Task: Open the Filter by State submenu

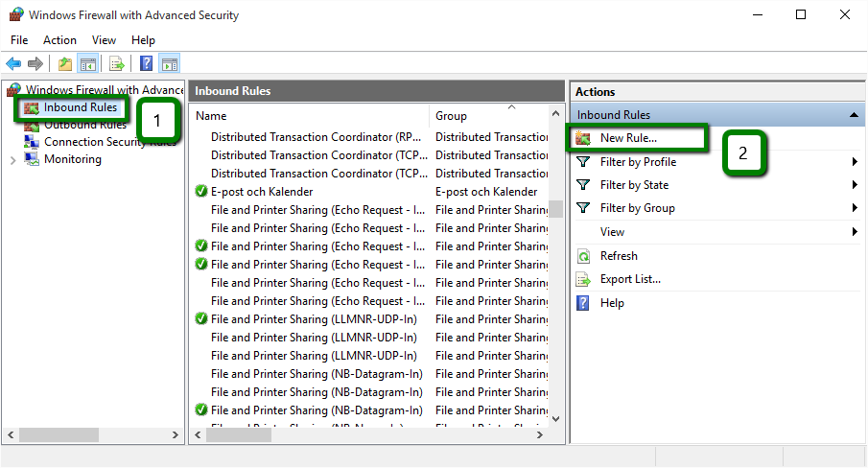Action: pyautogui.click(x=634, y=185)
